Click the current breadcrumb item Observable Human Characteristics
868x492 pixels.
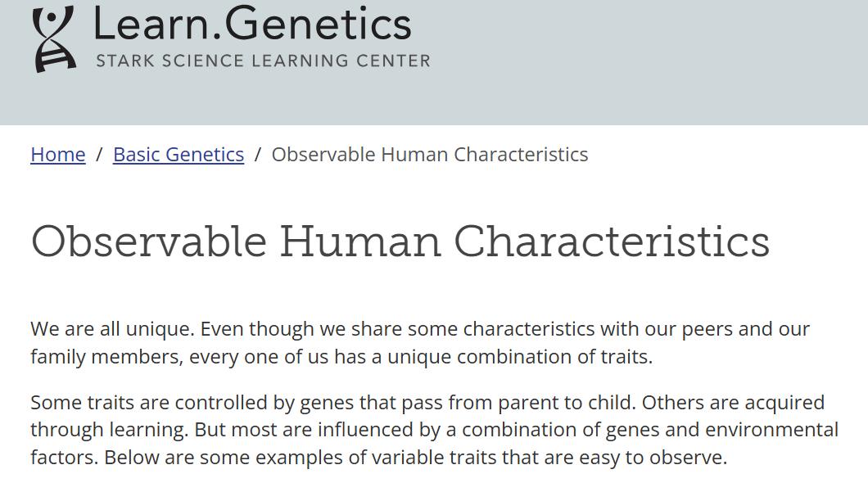pos(430,155)
